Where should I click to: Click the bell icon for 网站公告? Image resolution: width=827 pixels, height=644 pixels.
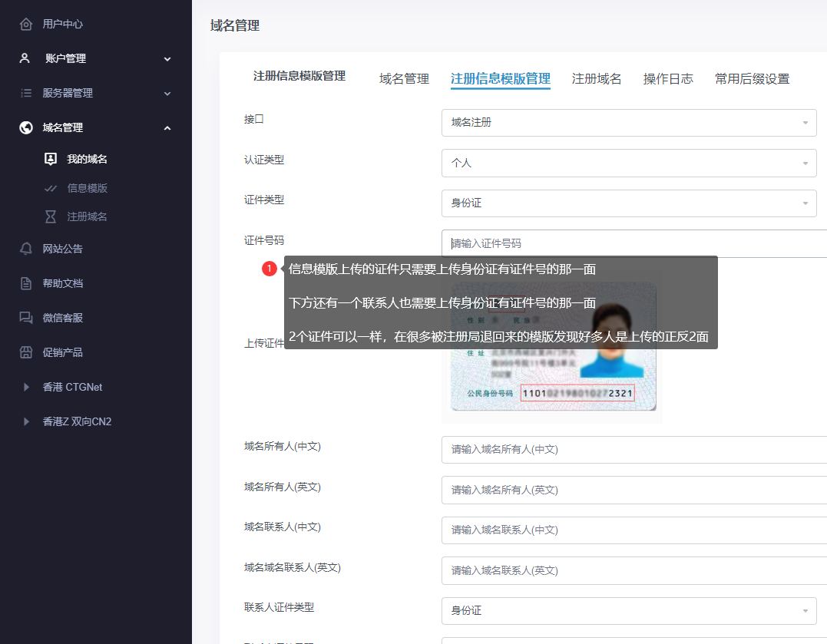point(26,249)
